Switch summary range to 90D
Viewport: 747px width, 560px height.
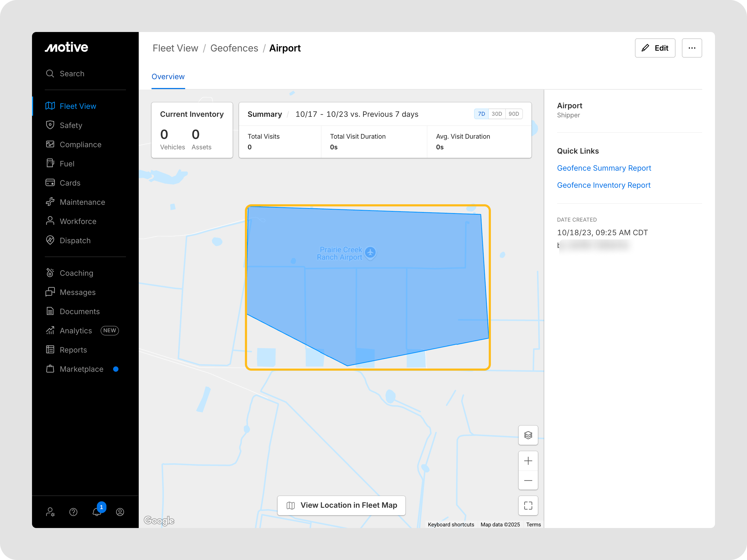pyautogui.click(x=514, y=114)
